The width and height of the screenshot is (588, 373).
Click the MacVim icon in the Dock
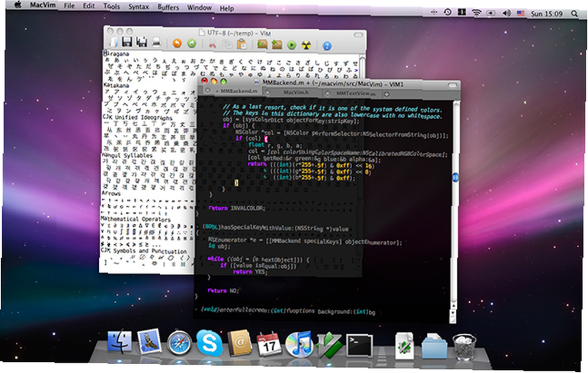coord(329,345)
